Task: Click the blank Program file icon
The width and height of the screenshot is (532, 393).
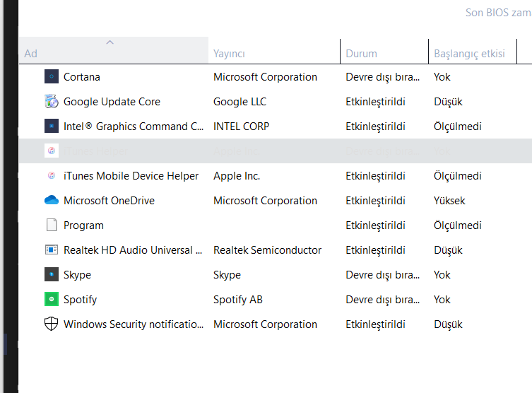Action: (x=52, y=225)
